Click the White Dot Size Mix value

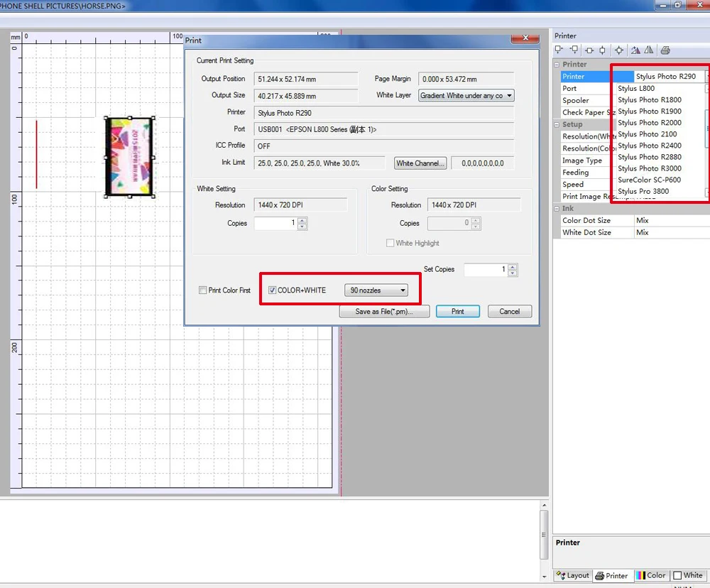[x=671, y=232]
